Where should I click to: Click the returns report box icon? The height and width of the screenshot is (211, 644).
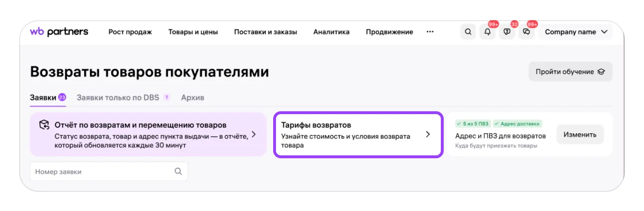[44, 125]
